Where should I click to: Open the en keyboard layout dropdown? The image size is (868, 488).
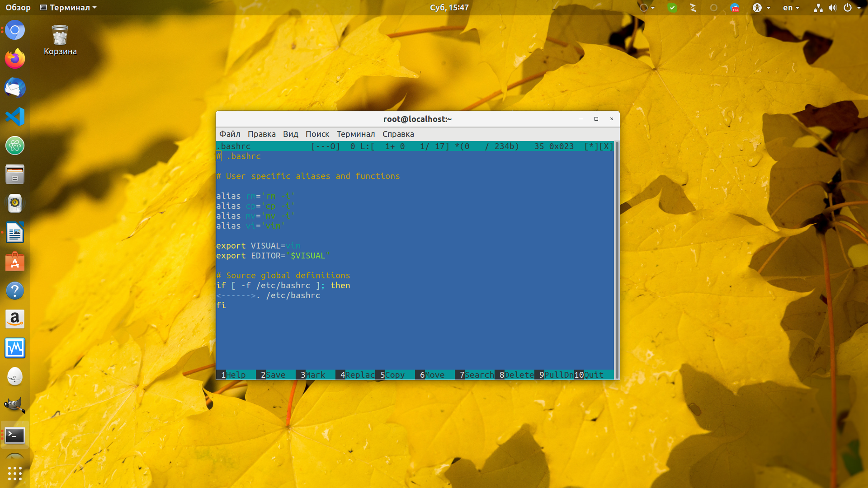tap(791, 8)
